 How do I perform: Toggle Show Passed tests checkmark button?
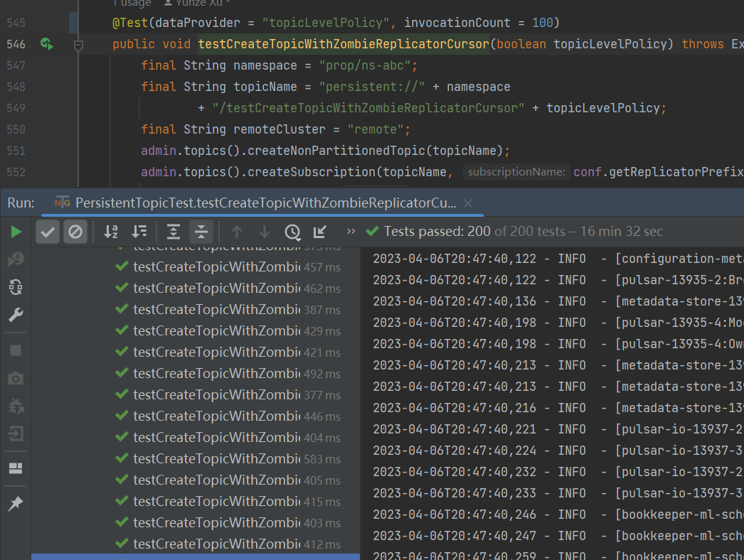coord(48,232)
